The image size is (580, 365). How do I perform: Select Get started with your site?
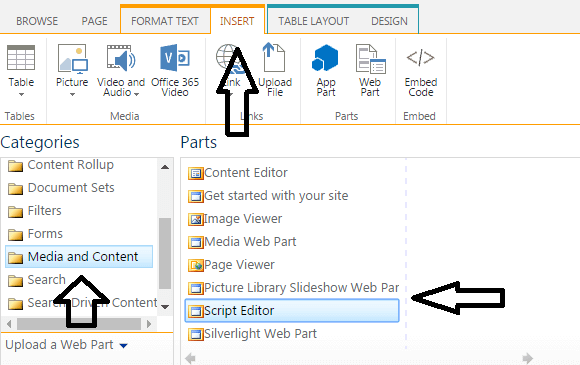pos(276,196)
